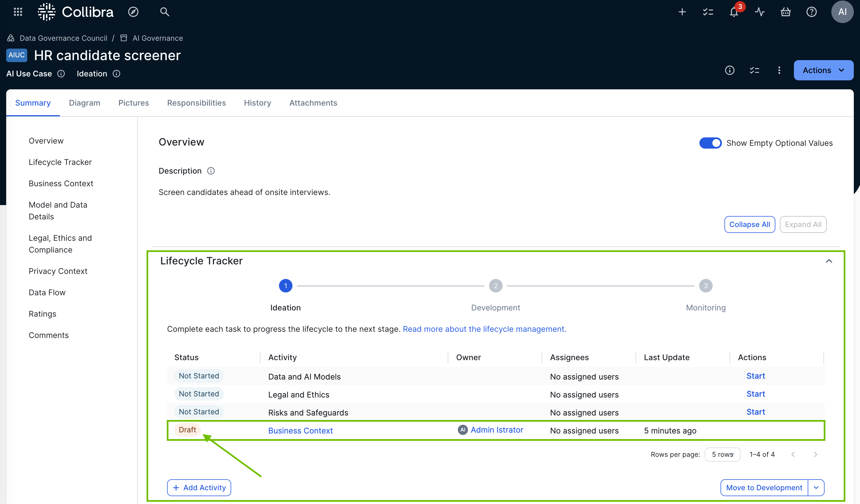Open the three-dot more options menu
Image resolution: width=860 pixels, height=504 pixels.
779,70
